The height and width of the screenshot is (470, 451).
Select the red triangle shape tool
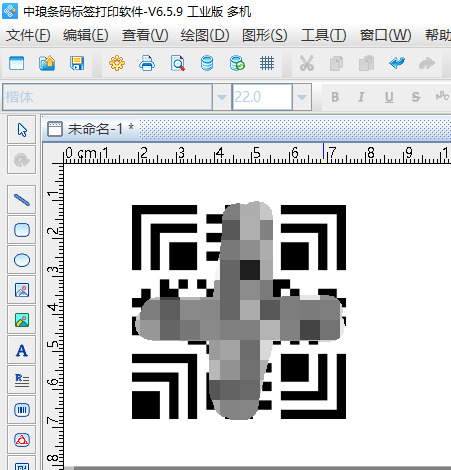point(22,440)
